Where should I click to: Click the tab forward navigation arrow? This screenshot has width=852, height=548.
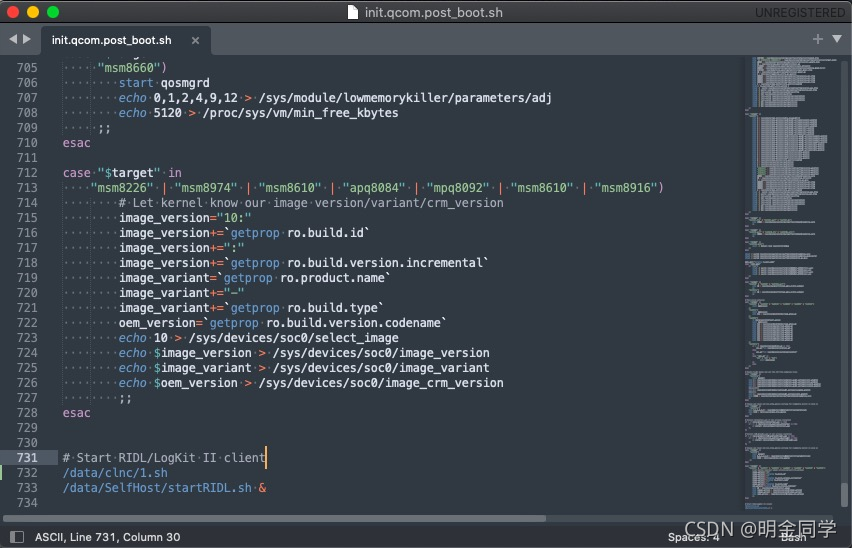tap(27, 39)
